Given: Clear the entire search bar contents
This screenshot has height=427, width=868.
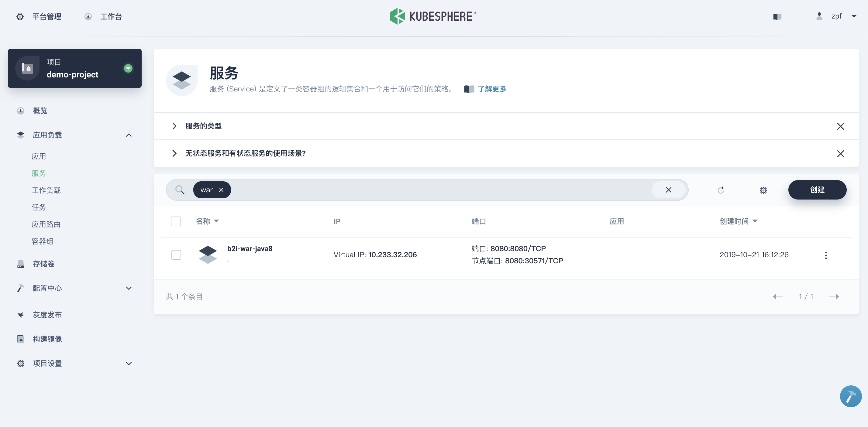Looking at the screenshot, I should (669, 190).
